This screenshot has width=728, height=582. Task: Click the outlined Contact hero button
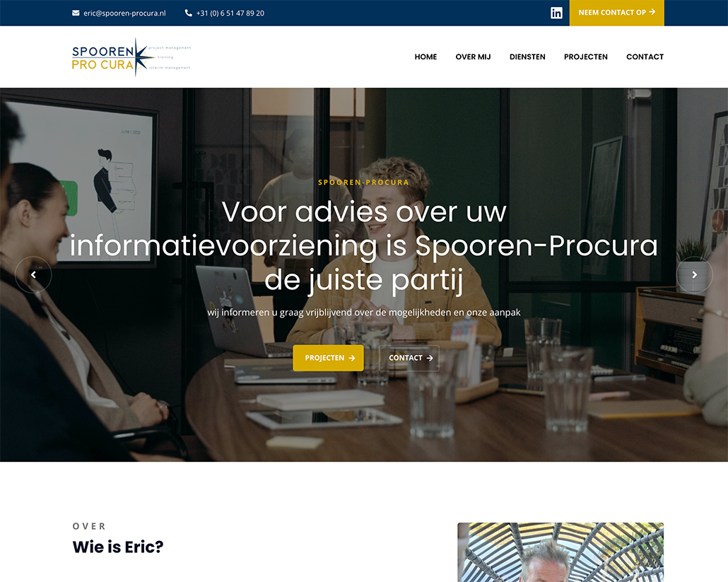click(x=409, y=358)
